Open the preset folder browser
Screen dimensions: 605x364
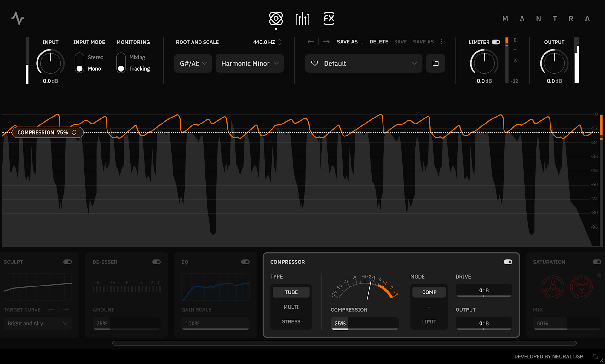point(435,63)
